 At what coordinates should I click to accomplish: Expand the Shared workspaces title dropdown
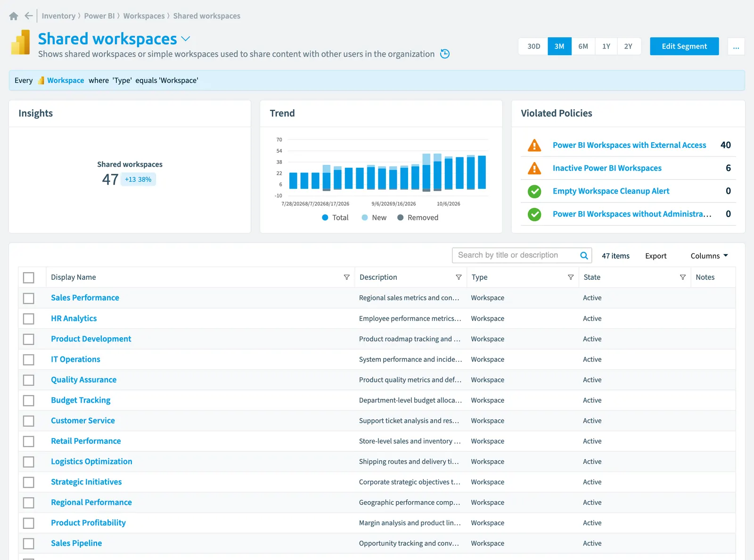(x=186, y=39)
